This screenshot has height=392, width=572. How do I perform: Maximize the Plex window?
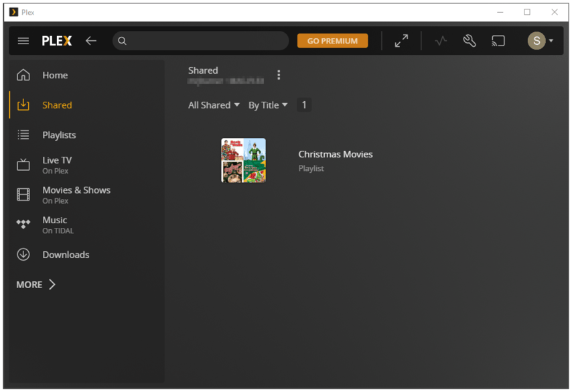pyautogui.click(x=527, y=12)
